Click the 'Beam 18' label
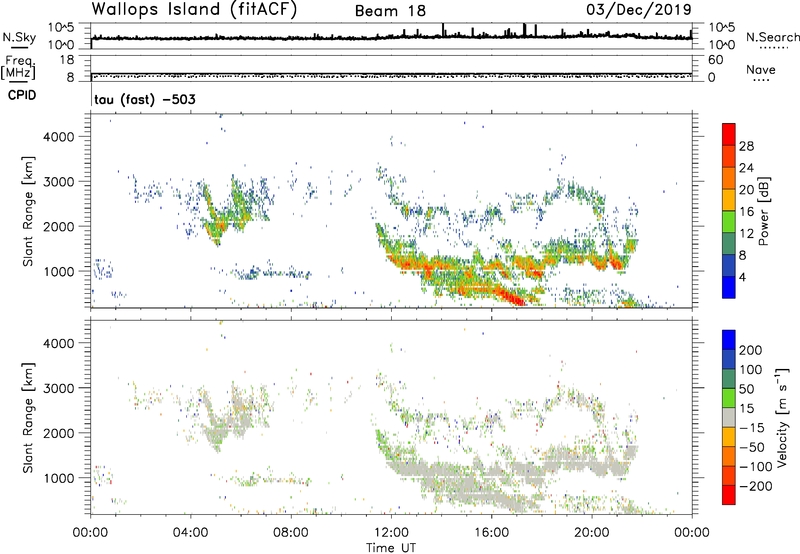 [390, 11]
